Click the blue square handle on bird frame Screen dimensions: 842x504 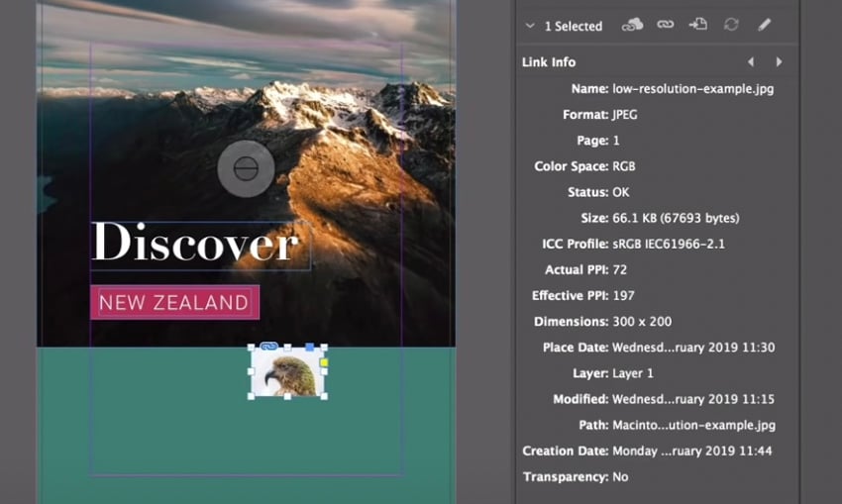tap(309, 348)
